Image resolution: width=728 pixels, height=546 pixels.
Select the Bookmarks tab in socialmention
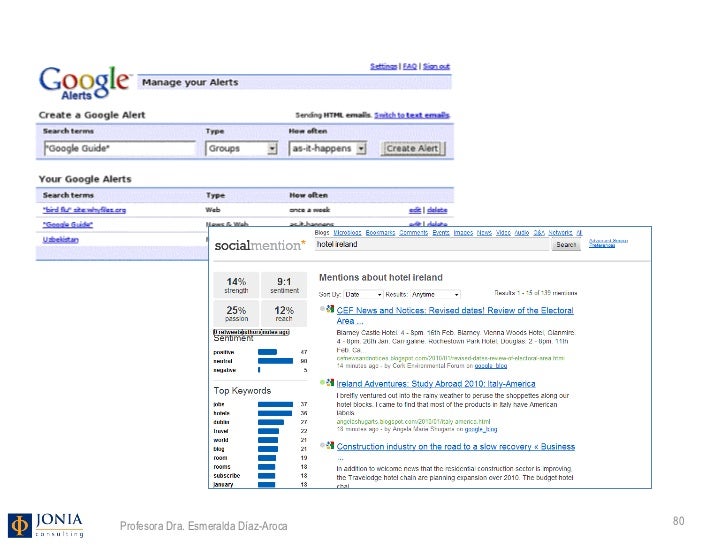[x=380, y=233]
